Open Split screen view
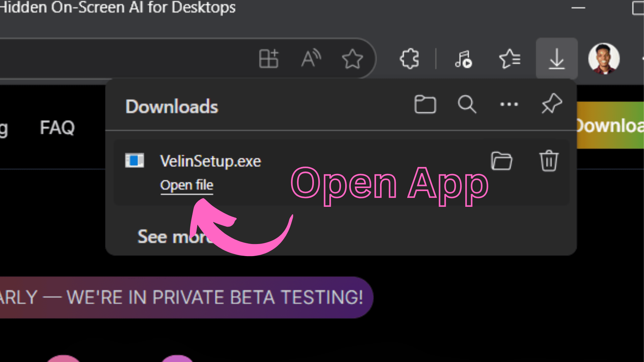Viewport: 644px width, 362px height. [268, 59]
